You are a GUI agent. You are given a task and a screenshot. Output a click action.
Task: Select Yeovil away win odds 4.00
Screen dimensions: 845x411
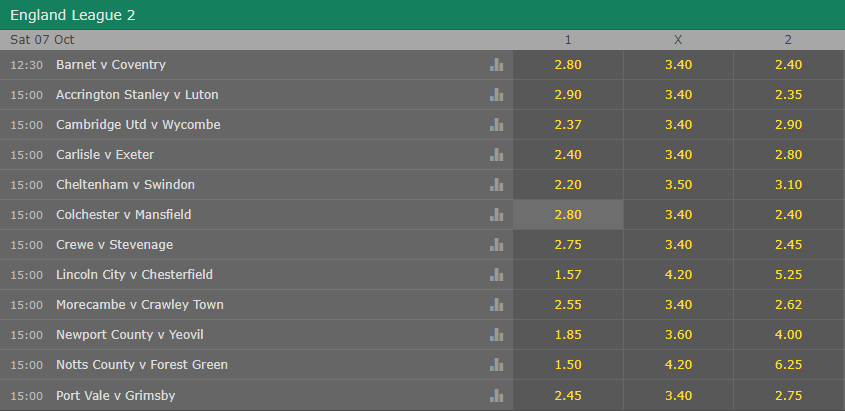(789, 335)
